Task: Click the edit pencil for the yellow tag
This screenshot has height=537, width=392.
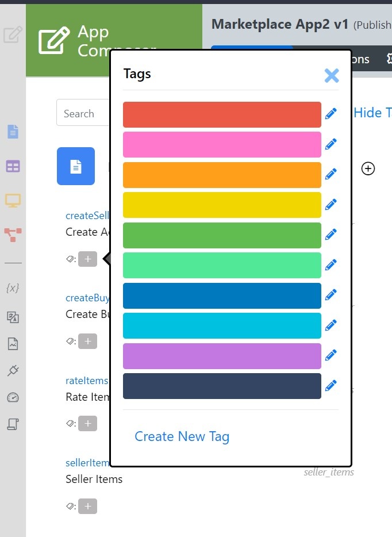Action: pos(330,205)
